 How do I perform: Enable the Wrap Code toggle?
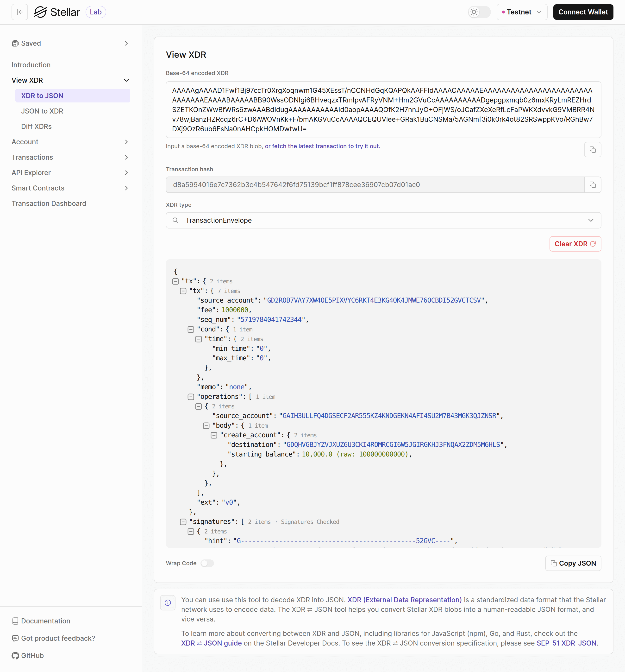point(207,563)
